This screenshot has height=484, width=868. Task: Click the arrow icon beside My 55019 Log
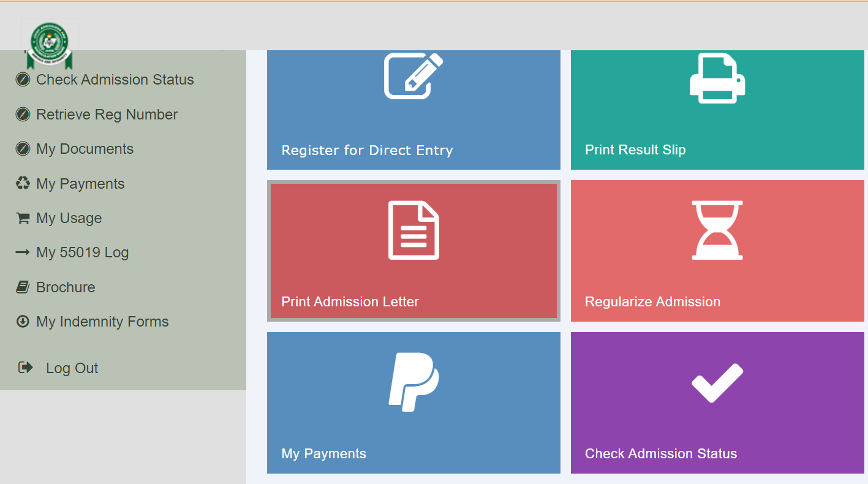[22, 251]
